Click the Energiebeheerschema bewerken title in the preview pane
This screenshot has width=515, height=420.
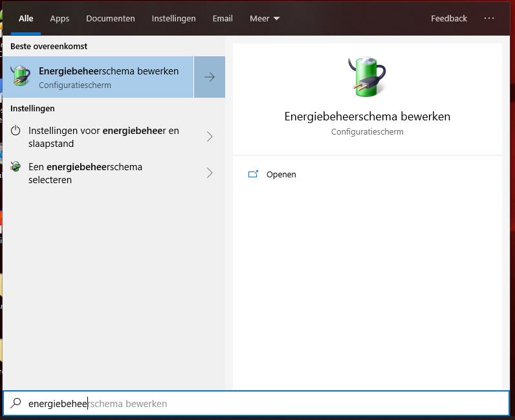[x=367, y=116]
